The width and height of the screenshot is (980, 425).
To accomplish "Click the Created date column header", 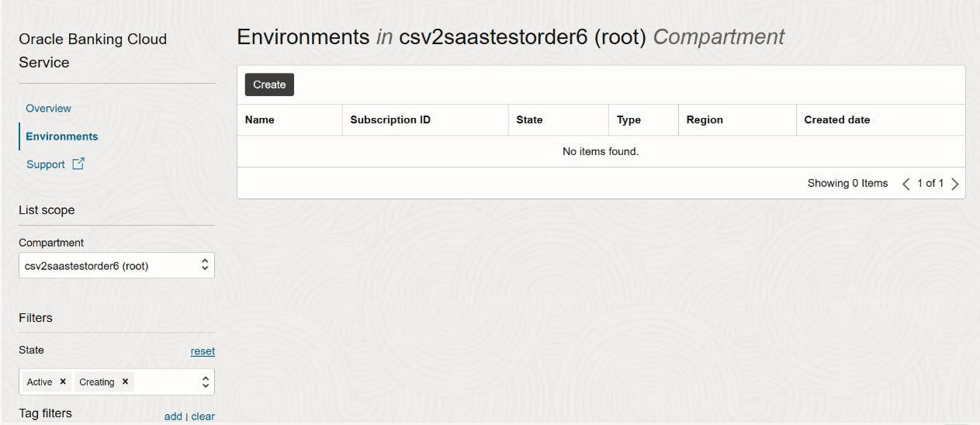I will [836, 120].
